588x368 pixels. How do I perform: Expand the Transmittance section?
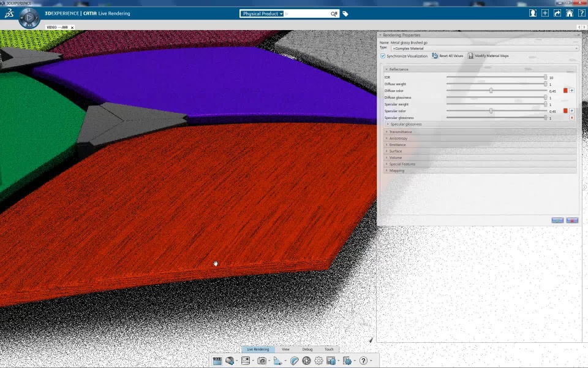pos(480,132)
